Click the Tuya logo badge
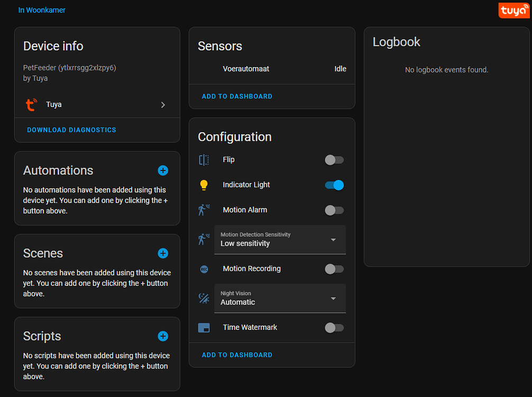 click(513, 10)
